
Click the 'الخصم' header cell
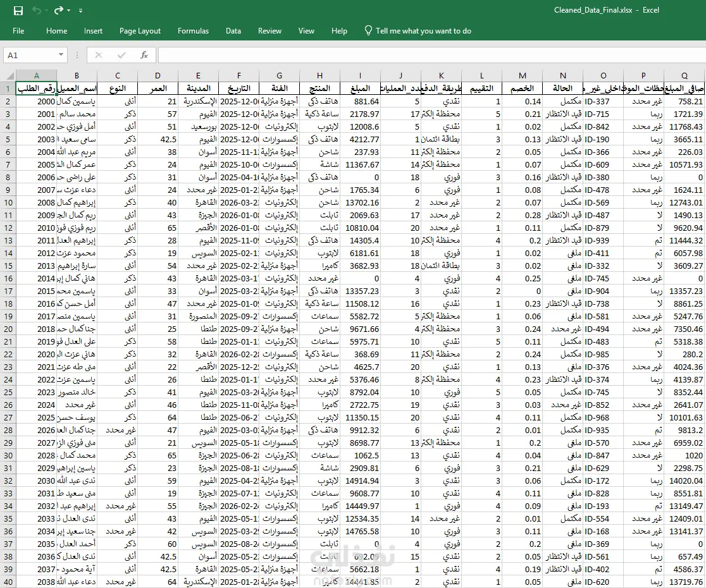tap(523, 89)
